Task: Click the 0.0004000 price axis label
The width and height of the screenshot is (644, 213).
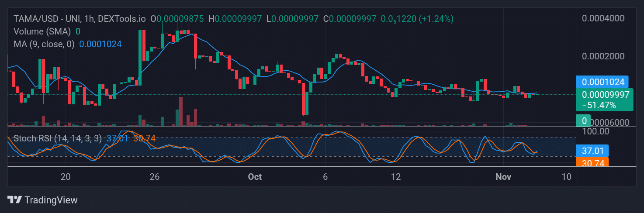Action: pos(603,18)
